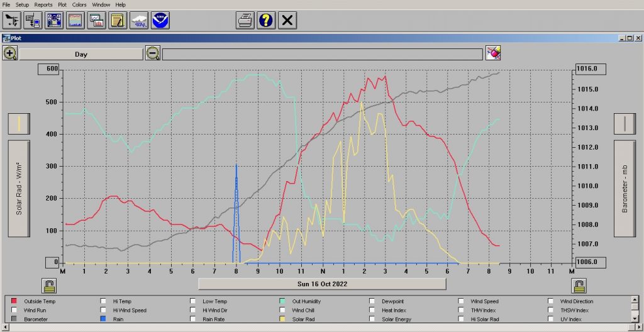This screenshot has width=644, height=332.
Task: Click the yellow Solar Rad swatch
Action: tap(282, 319)
